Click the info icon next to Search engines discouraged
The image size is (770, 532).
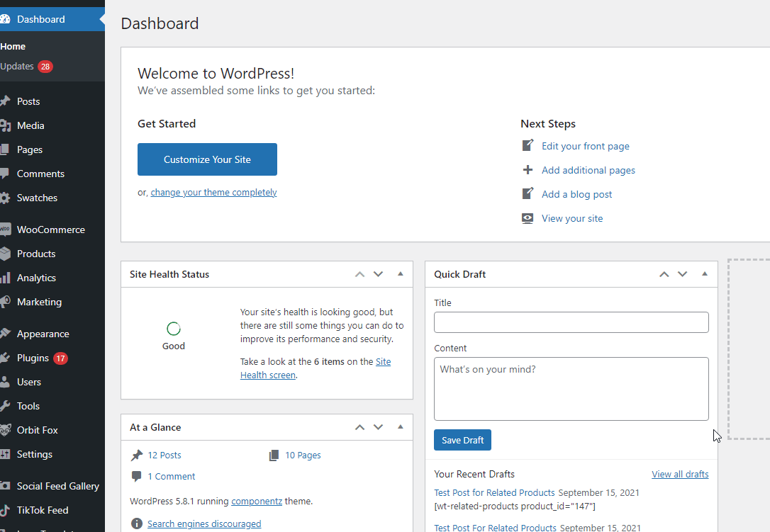[x=137, y=523]
